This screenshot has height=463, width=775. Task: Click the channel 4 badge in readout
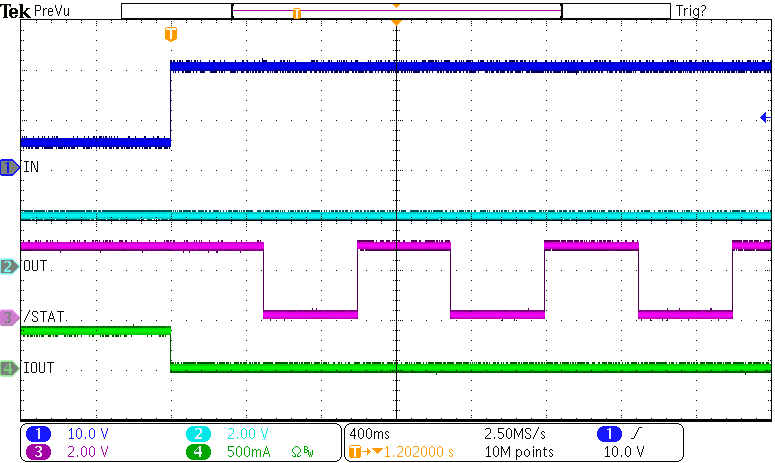tap(198, 452)
